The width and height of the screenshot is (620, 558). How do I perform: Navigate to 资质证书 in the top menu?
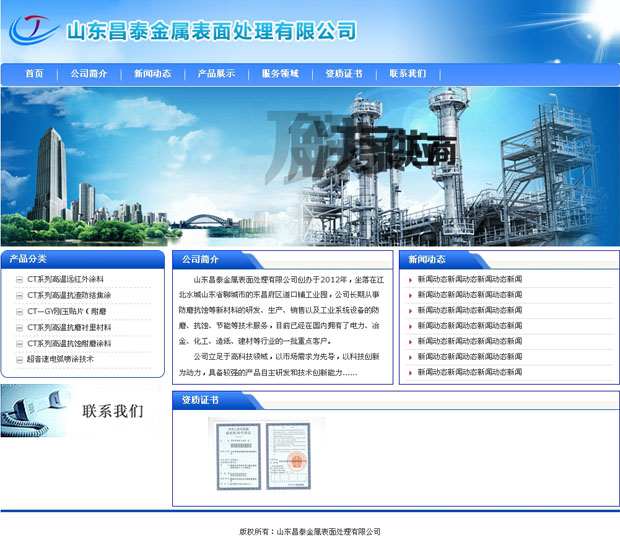point(344,74)
